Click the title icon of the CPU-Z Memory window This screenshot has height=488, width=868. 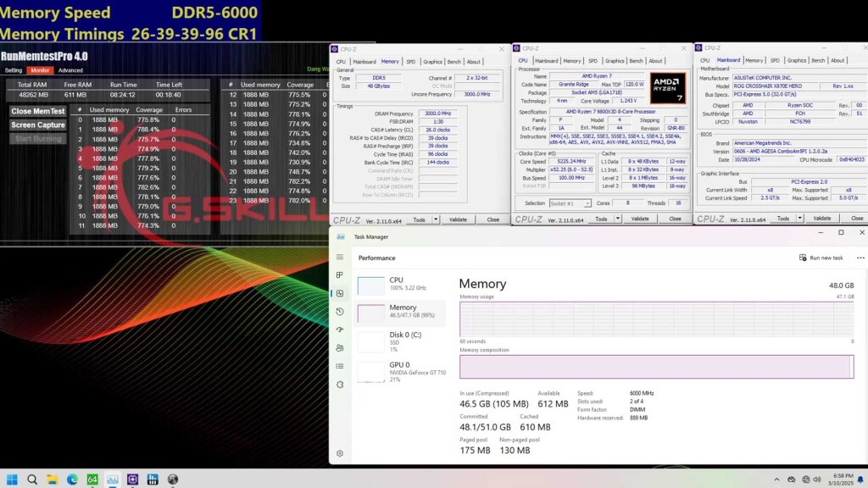[334, 49]
